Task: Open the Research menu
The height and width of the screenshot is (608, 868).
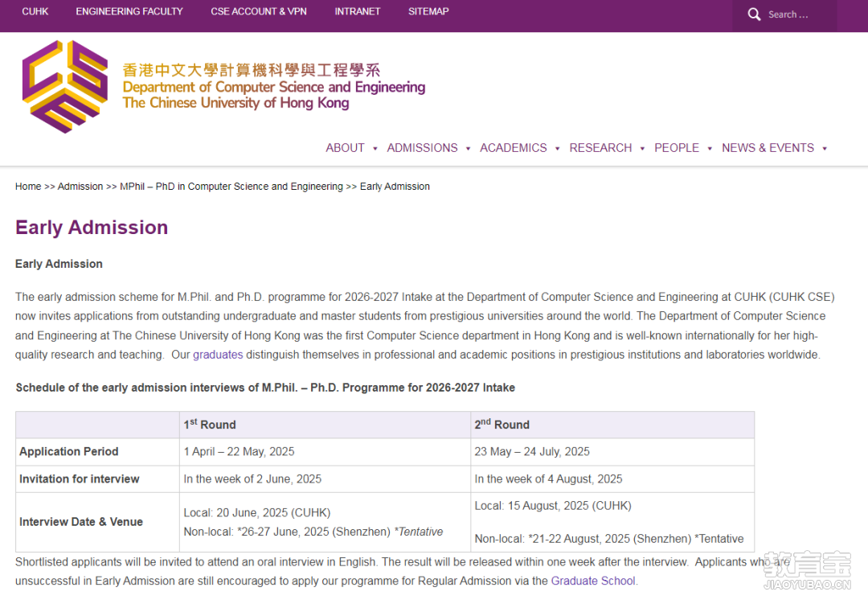Action: 600,148
